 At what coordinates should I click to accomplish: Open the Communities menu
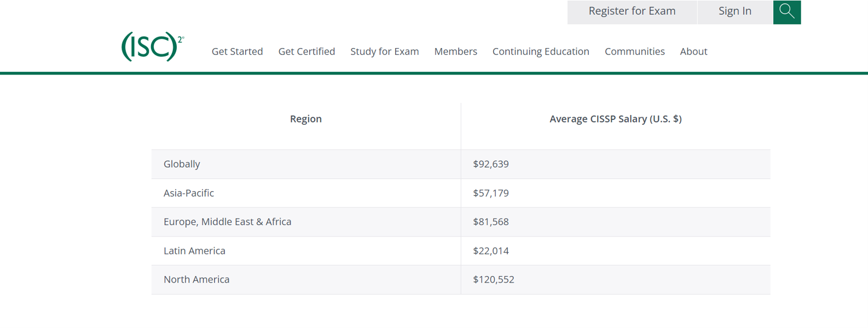(635, 51)
